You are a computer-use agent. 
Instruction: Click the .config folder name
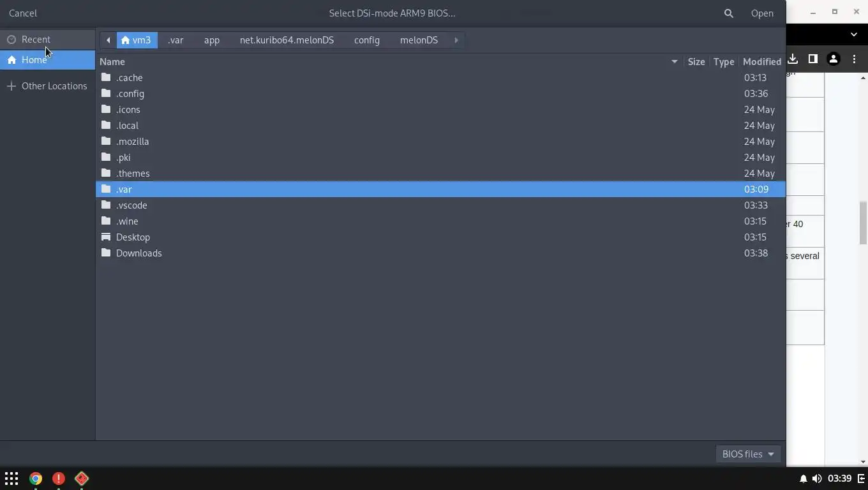tap(130, 94)
